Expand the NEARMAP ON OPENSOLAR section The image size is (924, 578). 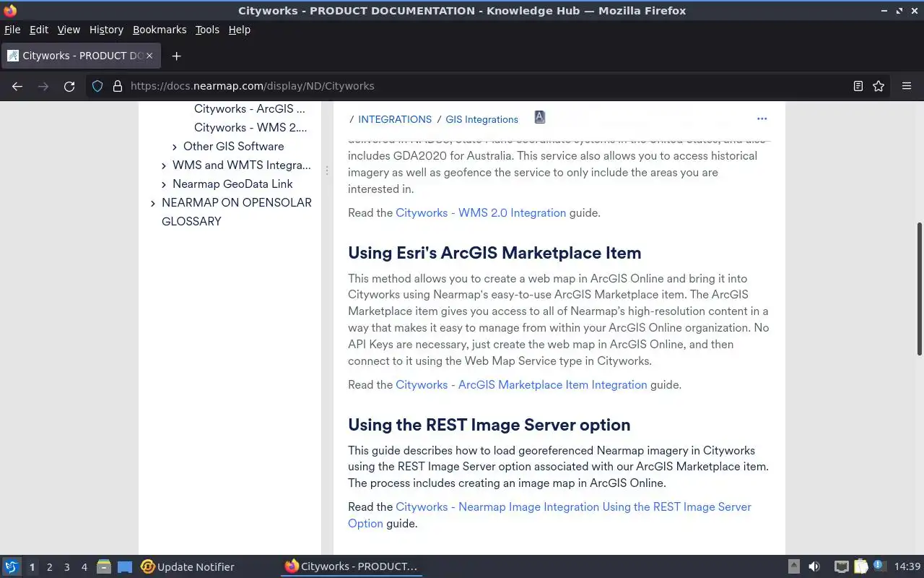pos(152,203)
